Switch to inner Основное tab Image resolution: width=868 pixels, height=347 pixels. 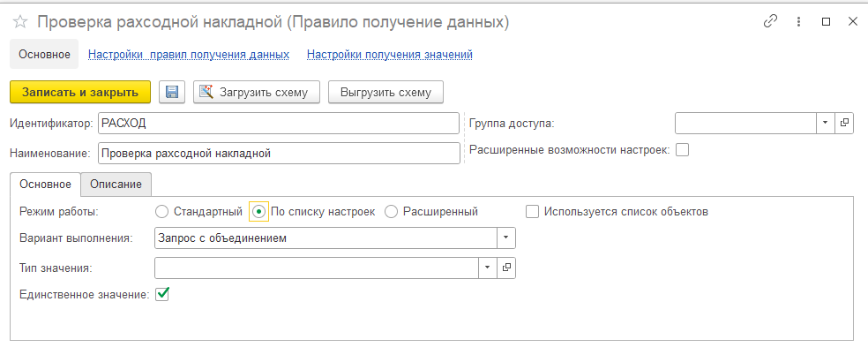(x=45, y=184)
